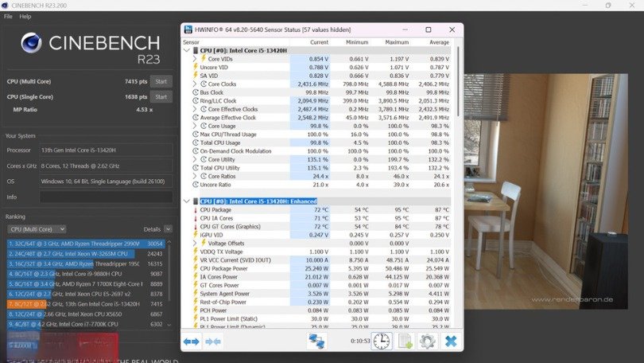644x363 pixels.
Task: Click the thermometer icon beside CPU GT Cores (Graphics)
Action: click(196, 227)
